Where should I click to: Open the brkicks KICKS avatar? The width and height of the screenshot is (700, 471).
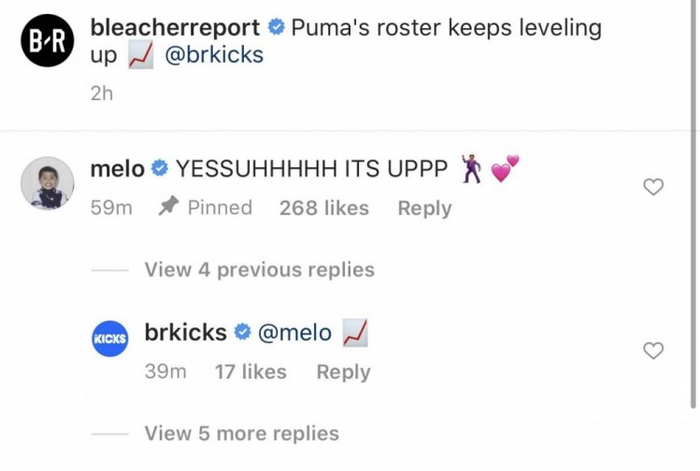[x=110, y=338]
